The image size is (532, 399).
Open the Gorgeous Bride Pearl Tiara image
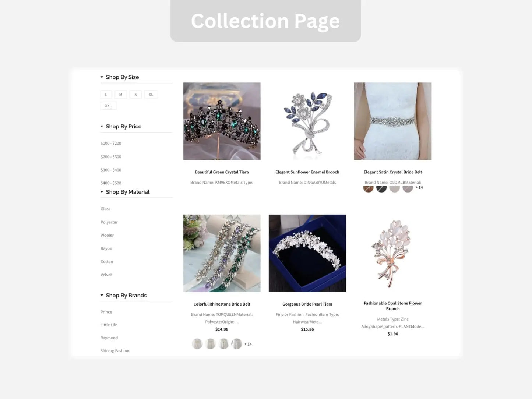[x=307, y=253]
